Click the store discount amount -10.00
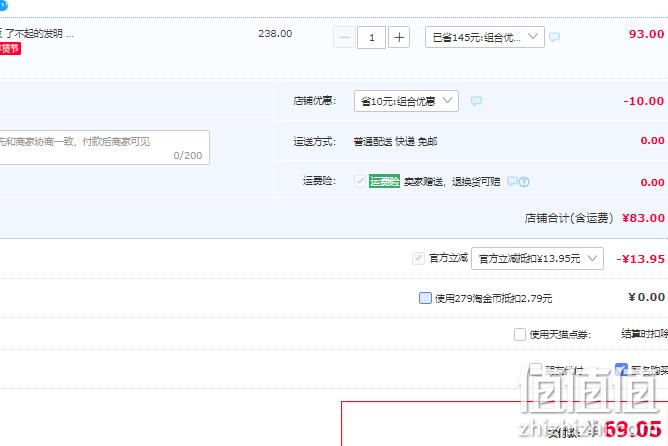This screenshot has width=668, height=446. [x=643, y=101]
